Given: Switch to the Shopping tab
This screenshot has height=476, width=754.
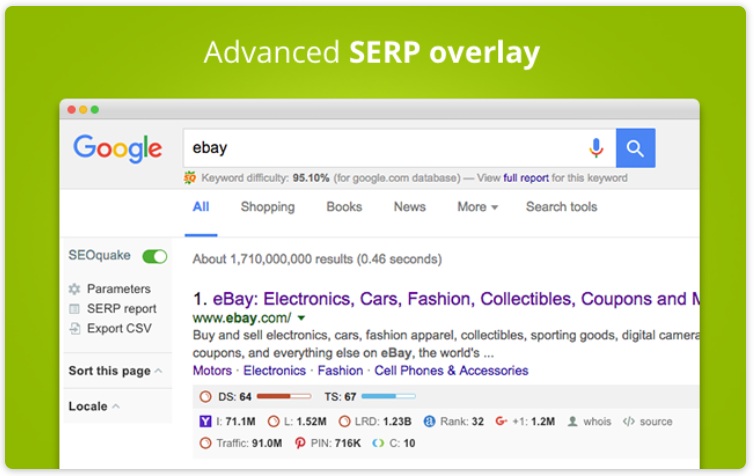Looking at the screenshot, I should click(267, 207).
